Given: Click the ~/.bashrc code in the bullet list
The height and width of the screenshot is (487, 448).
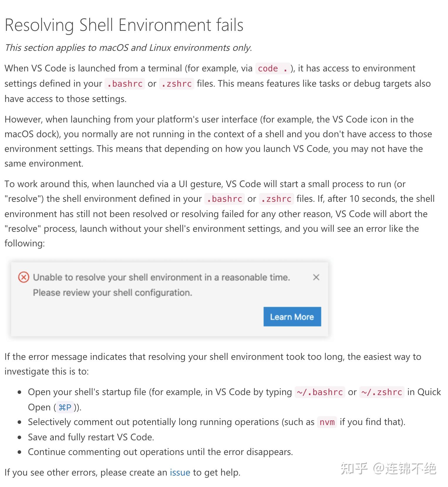Looking at the screenshot, I should [x=320, y=392].
